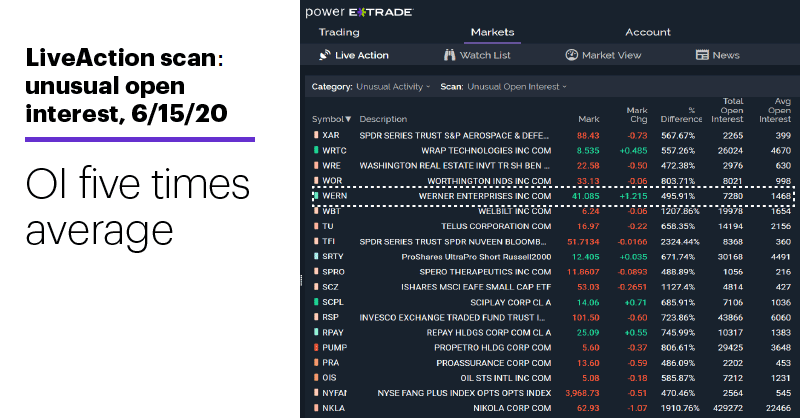The height and width of the screenshot is (418, 800).
Task: Click TELUS CORPORATION COM description
Action: coord(496,226)
